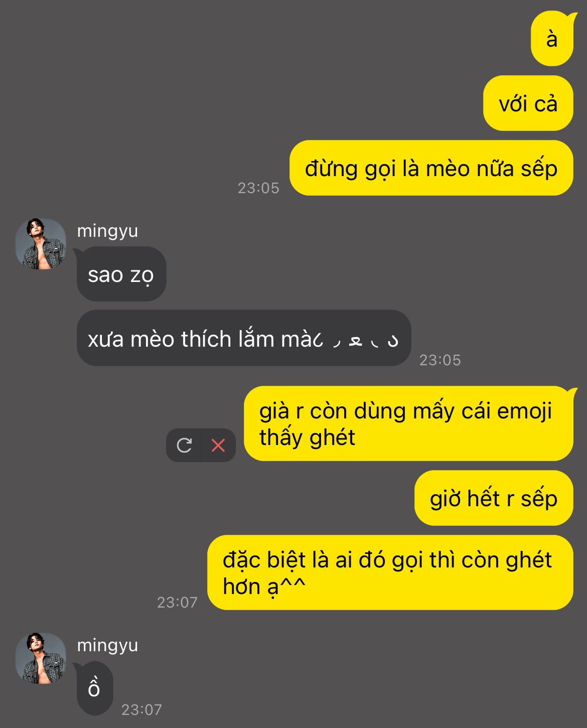Open mingyu's profile picture above 'sao zọ'
Image resolution: width=587 pixels, height=728 pixels.
tap(41, 244)
